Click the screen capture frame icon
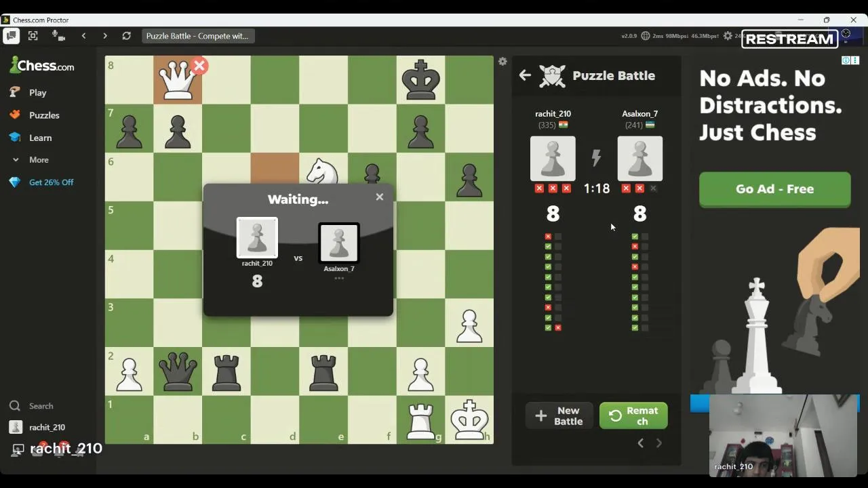Image resolution: width=868 pixels, height=488 pixels. (33, 36)
